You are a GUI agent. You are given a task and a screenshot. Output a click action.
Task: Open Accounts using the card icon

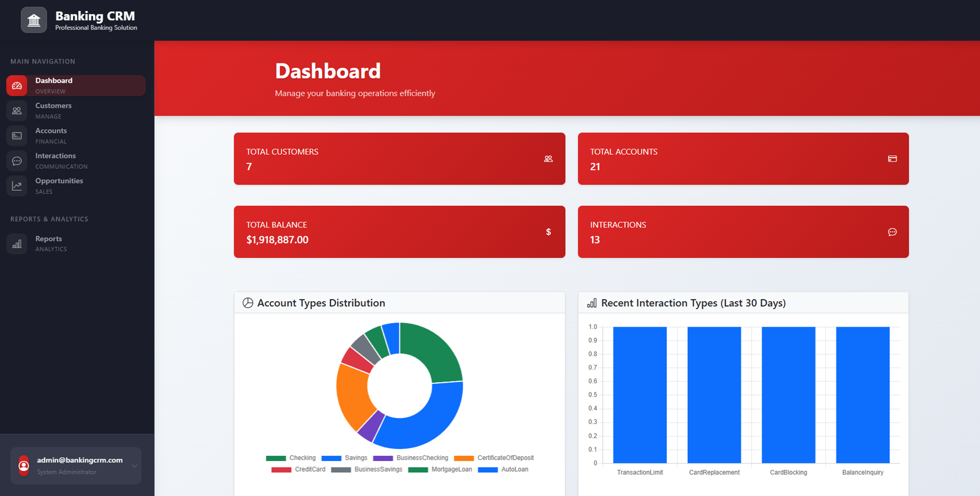pos(17,136)
